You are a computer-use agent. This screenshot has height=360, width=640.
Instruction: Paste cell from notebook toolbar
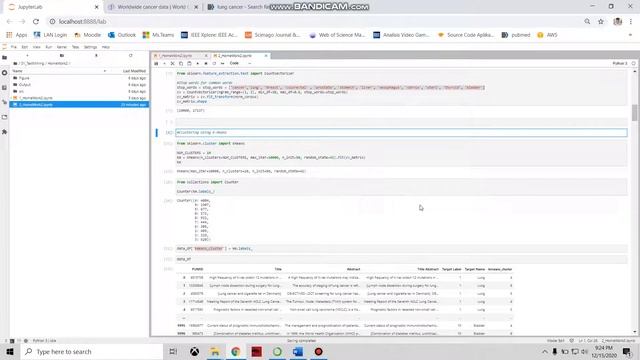coord(189,63)
